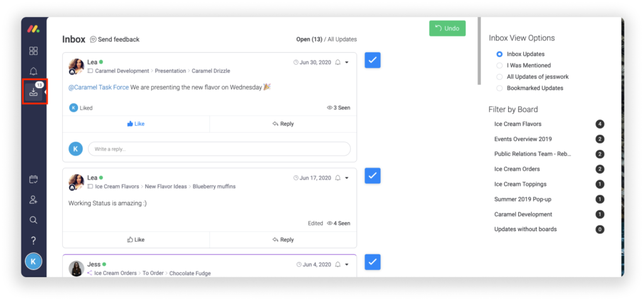Open Ice Cream Orders breadcrumb in update
The height and width of the screenshot is (301, 644).
116,273
